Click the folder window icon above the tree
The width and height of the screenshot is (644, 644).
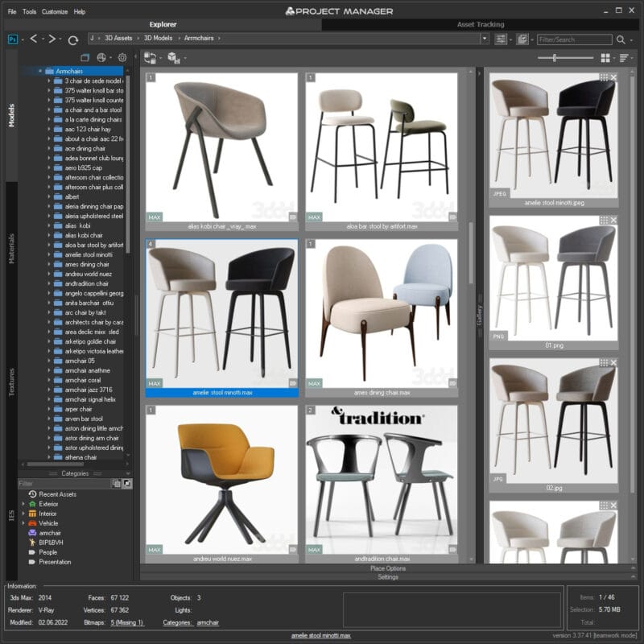85,57
